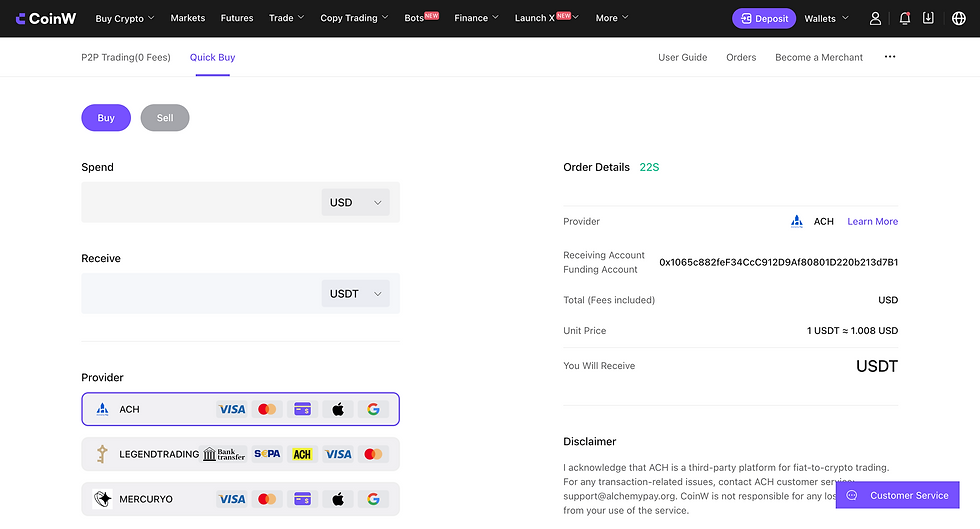Viewport: 980px width, 529px height.
Task: Select MERCURYO as the provider
Action: pos(145,499)
